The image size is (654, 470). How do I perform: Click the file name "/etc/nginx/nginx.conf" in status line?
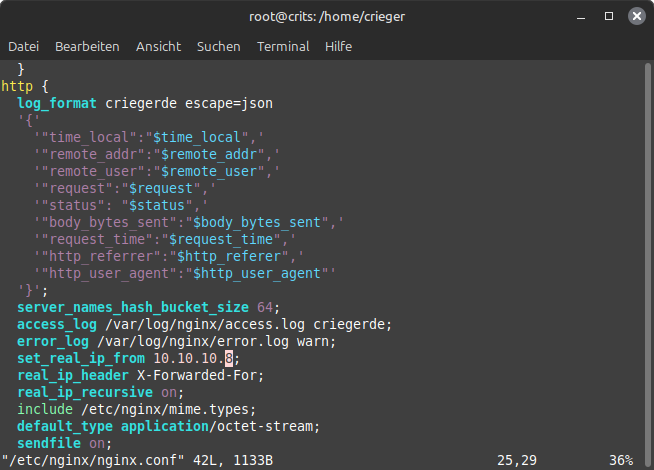[x=93, y=460]
